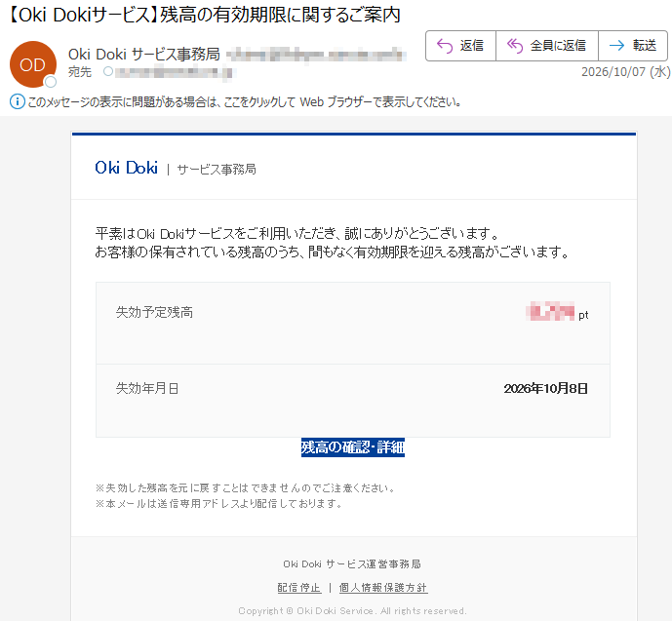
Task: Click the サービス事務局 text beside the logo
Action: click(217, 170)
